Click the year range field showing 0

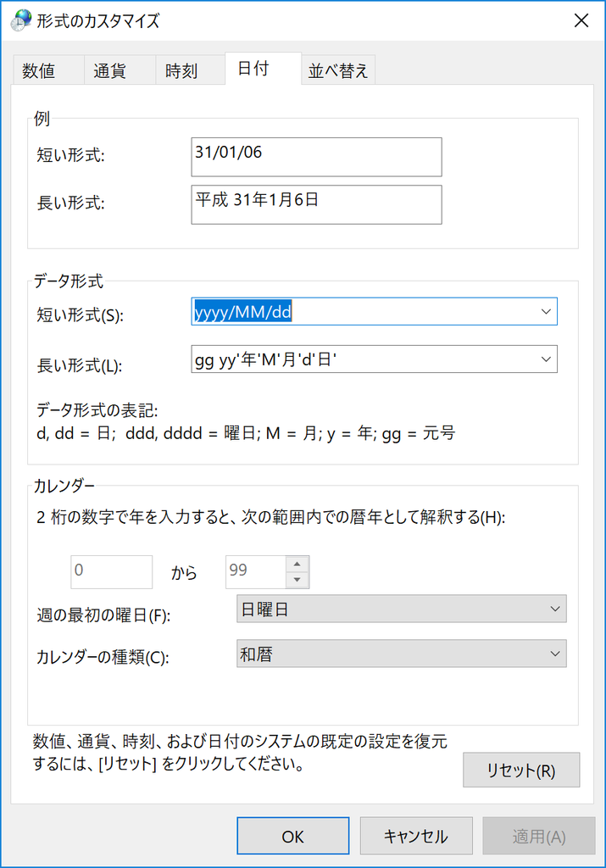[111, 571]
